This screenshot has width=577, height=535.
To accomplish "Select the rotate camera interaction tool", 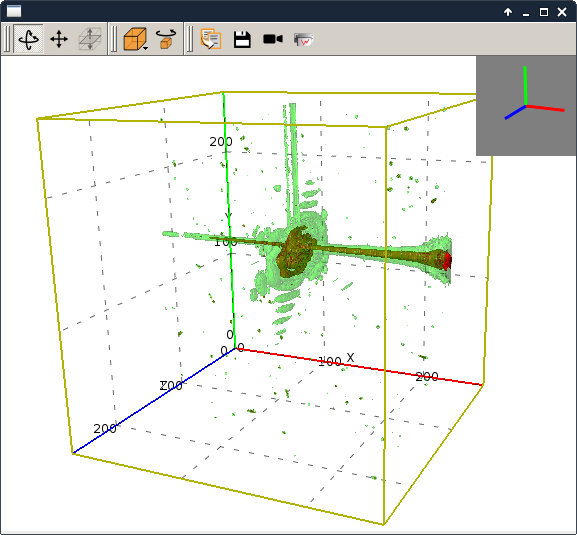I will [28, 39].
